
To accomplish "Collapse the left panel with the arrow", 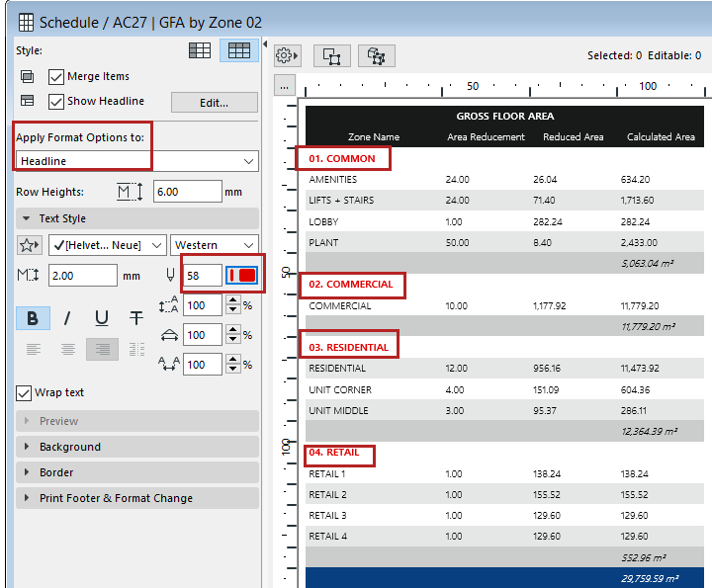I will click(x=265, y=44).
